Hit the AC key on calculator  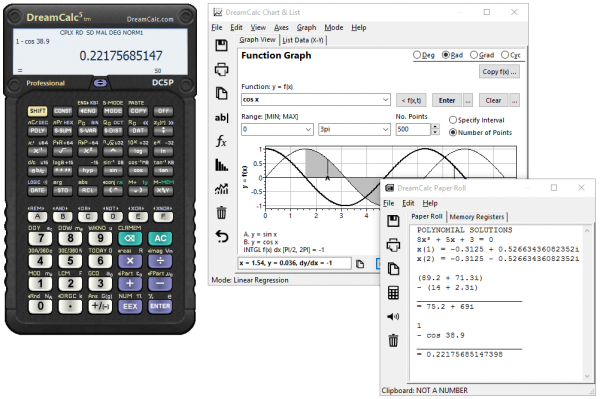pyautogui.click(x=160, y=238)
